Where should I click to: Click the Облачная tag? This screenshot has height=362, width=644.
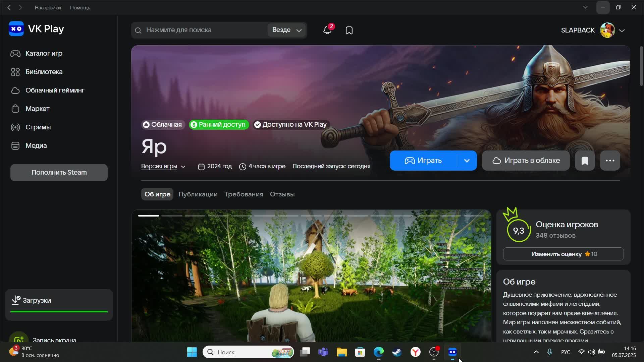(x=163, y=125)
